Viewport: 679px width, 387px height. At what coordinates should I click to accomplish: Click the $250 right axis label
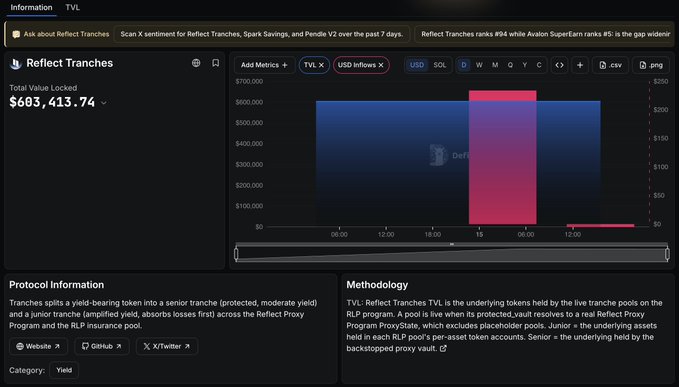(660, 81)
